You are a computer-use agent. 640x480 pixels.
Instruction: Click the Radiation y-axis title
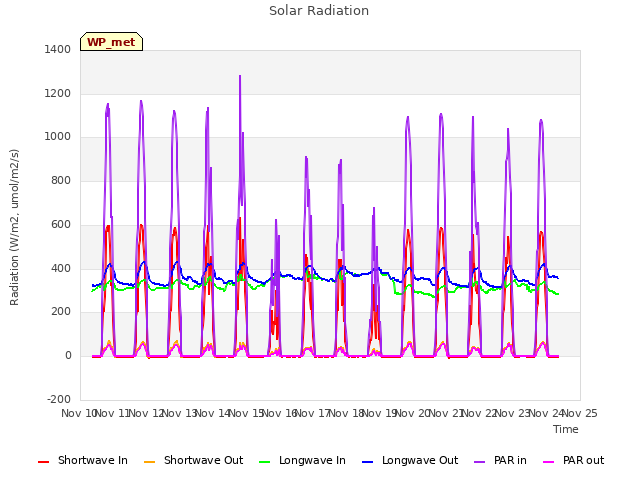coord(14,227)
